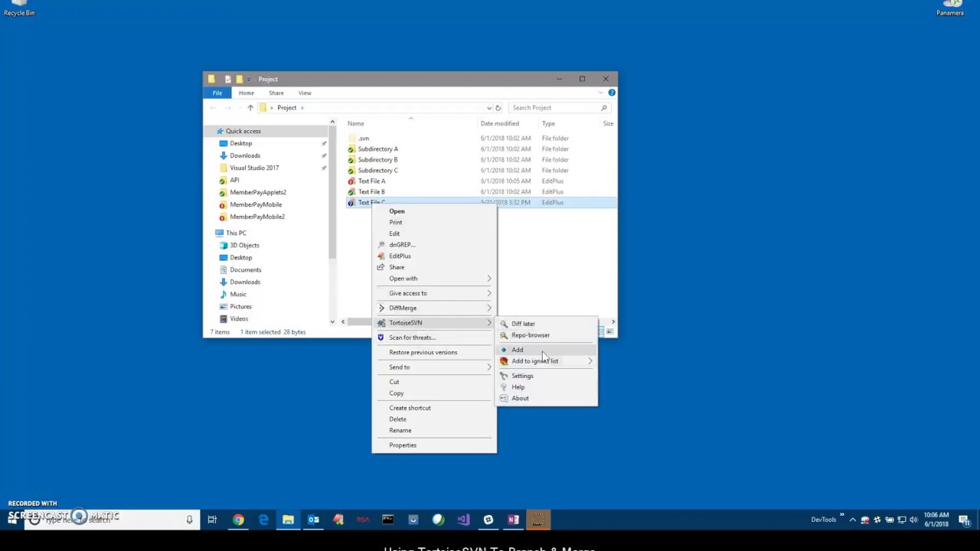
Task: Expand the Add to ignore list submenu arrow
Action: point(590,361)
